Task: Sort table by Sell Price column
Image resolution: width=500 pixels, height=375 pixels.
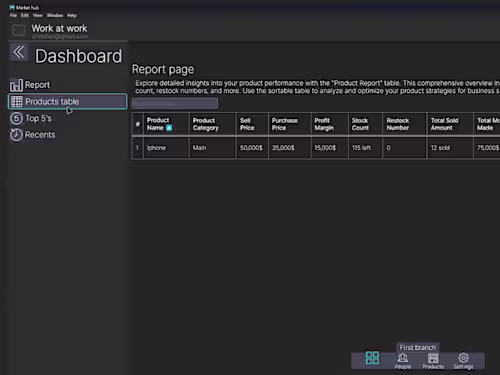Action: click(x=247, y=124)
